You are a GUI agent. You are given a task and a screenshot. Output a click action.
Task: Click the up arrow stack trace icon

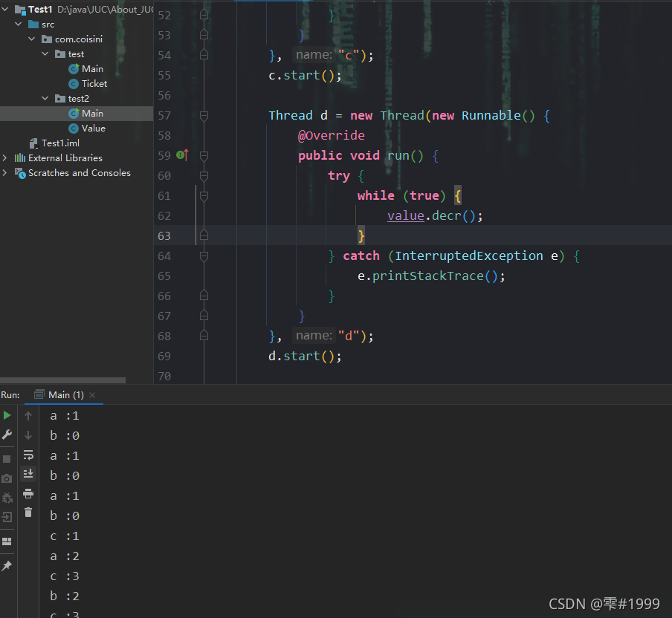pyautogui.click(x=28, y=415)
